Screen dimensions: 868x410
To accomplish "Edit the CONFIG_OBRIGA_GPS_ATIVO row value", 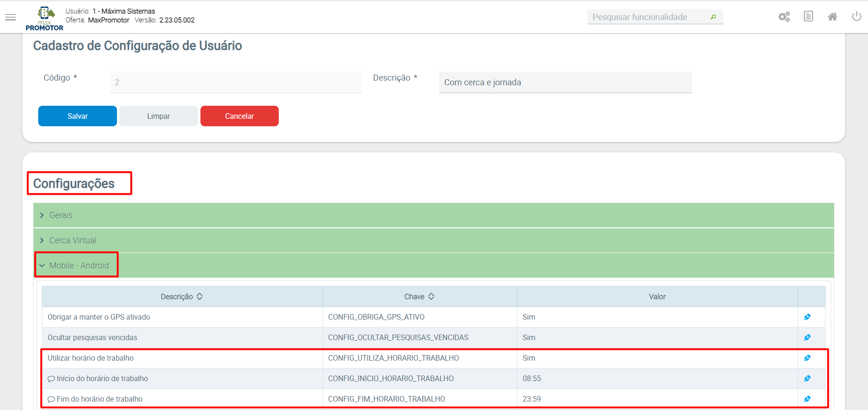I will [807, 317].
